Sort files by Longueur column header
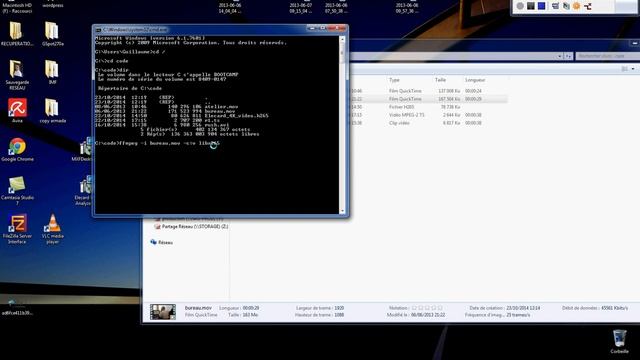The height and width of the screenshot is (360, 640). click(x=475, y=80)
